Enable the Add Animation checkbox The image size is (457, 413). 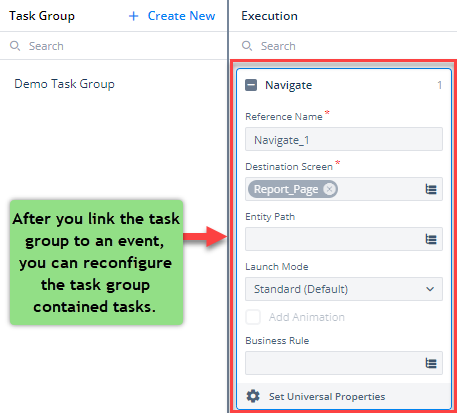pyautogui.click(x=253, y=317)
